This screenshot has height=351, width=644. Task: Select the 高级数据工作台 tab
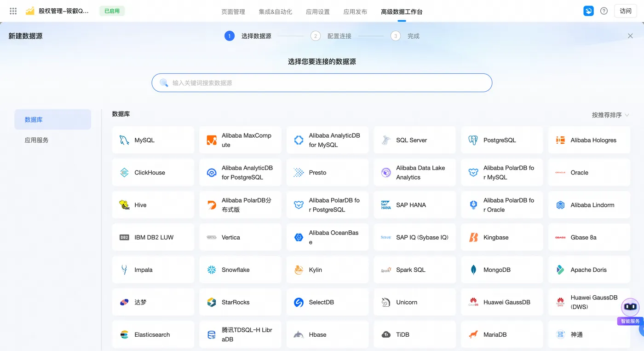(x=402, y=12)
